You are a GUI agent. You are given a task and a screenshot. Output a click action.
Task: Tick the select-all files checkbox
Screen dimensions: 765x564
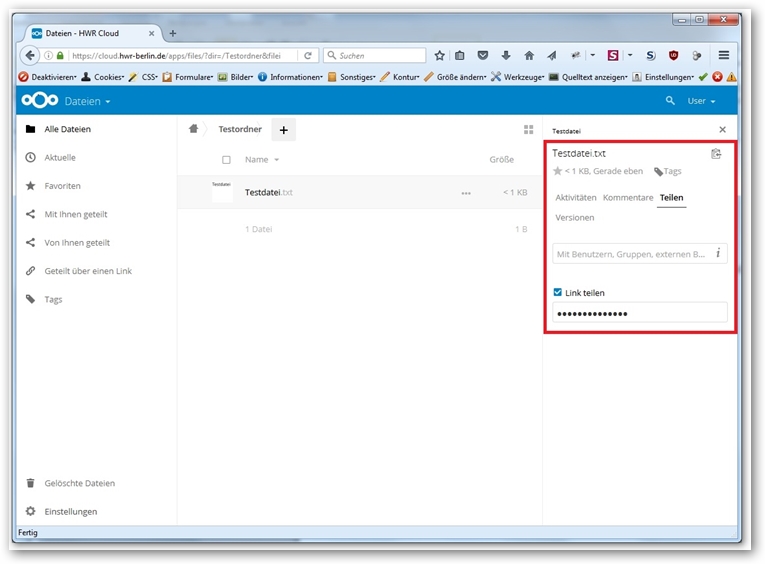[226, 160]
